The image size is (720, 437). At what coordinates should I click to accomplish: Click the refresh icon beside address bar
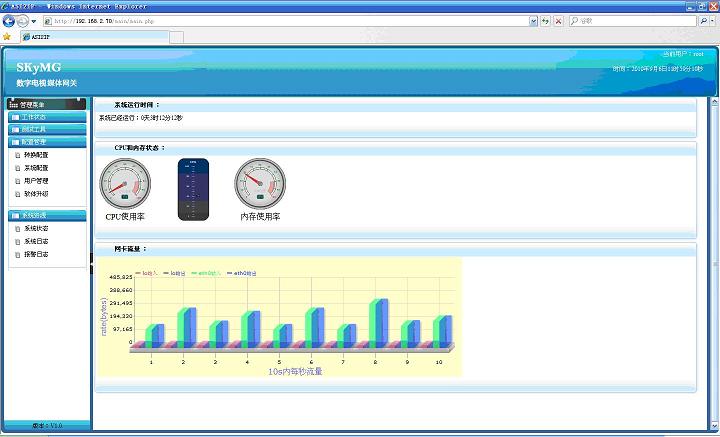546,20
